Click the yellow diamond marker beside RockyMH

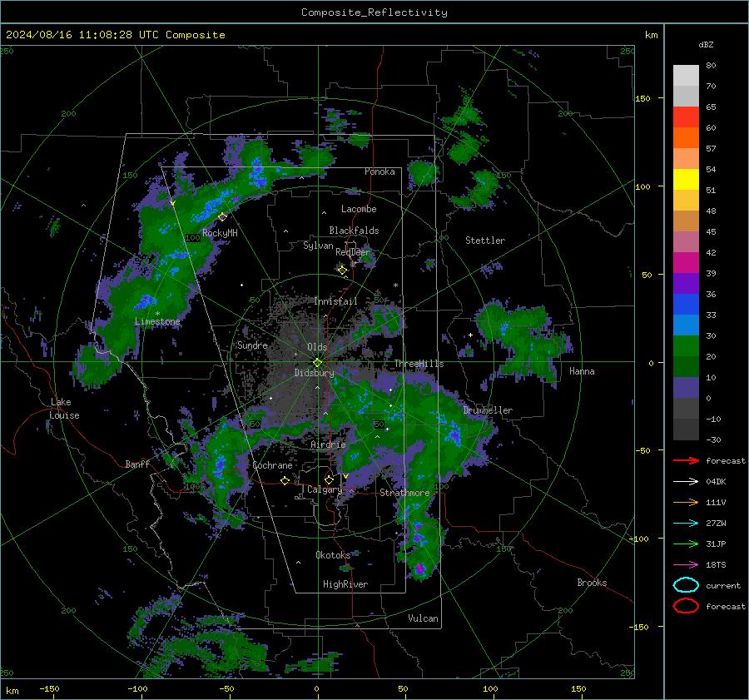[x=222, y=216]
